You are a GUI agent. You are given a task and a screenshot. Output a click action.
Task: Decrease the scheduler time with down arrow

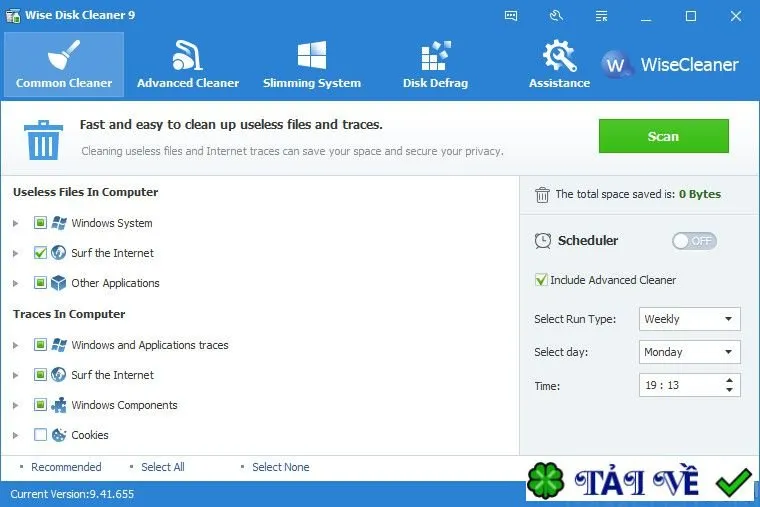(729, 390)
